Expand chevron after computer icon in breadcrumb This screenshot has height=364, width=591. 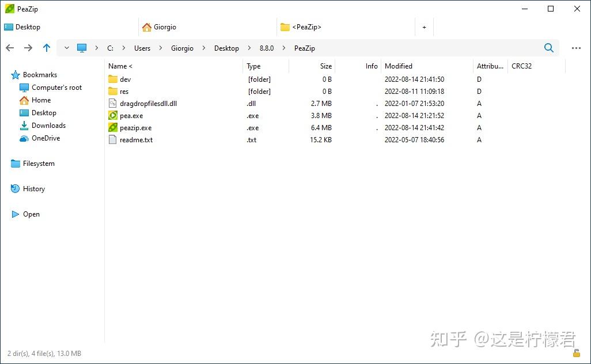click(x=97, y=48)
